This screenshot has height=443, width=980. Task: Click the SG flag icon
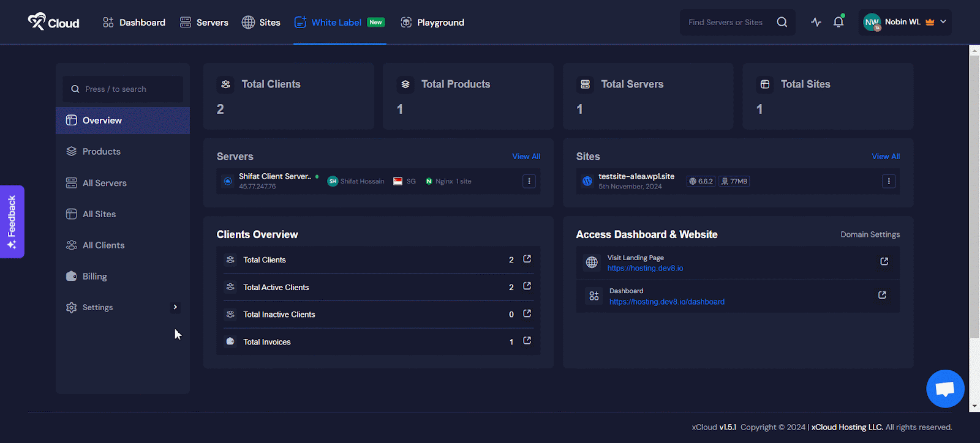tap(398, 181)
